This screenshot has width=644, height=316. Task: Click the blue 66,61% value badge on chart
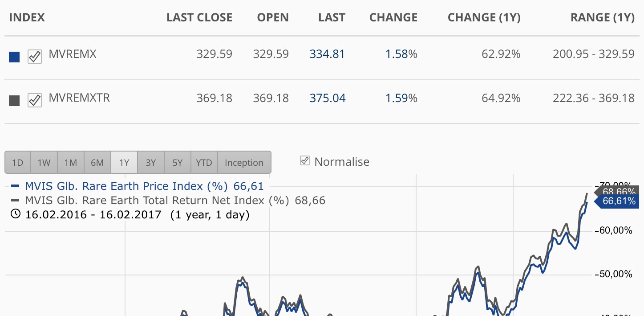(619, 201)
